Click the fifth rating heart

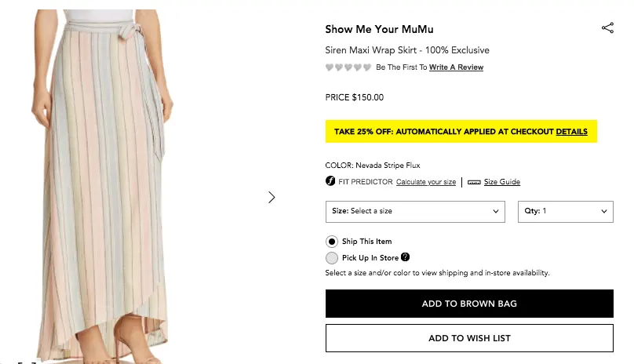point(367,67)
